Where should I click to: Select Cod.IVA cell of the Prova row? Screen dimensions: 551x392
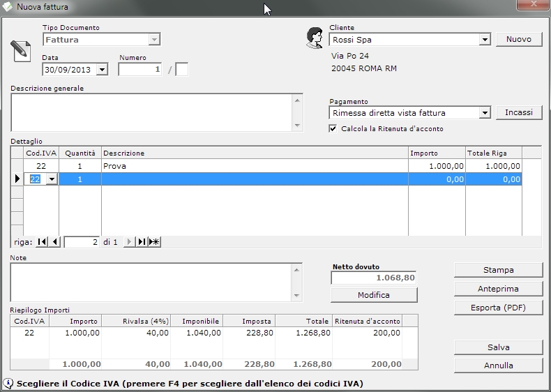[41, 166]
